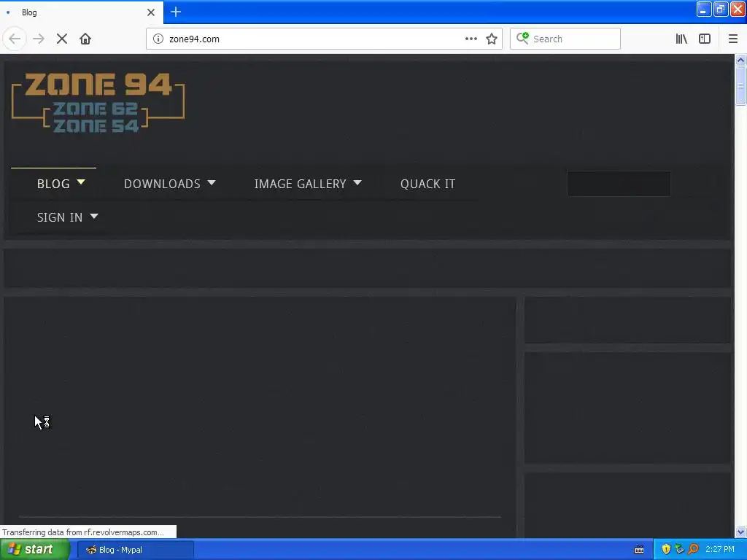
Task: Click the vertical scrollbar thumb
Action: coord(740,86)
